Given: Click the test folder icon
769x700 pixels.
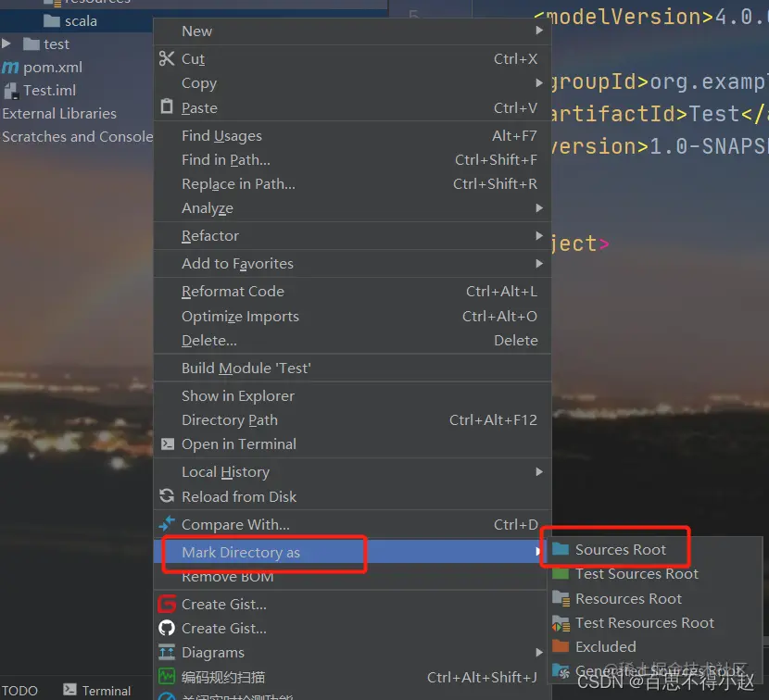Looking at the screenshot, I should tap(32, 44).
